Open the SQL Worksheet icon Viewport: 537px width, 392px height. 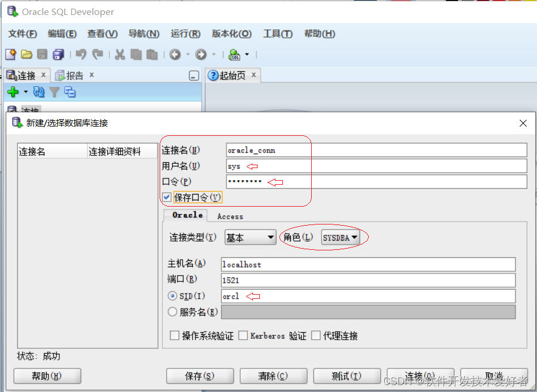(x=235, y=54)
